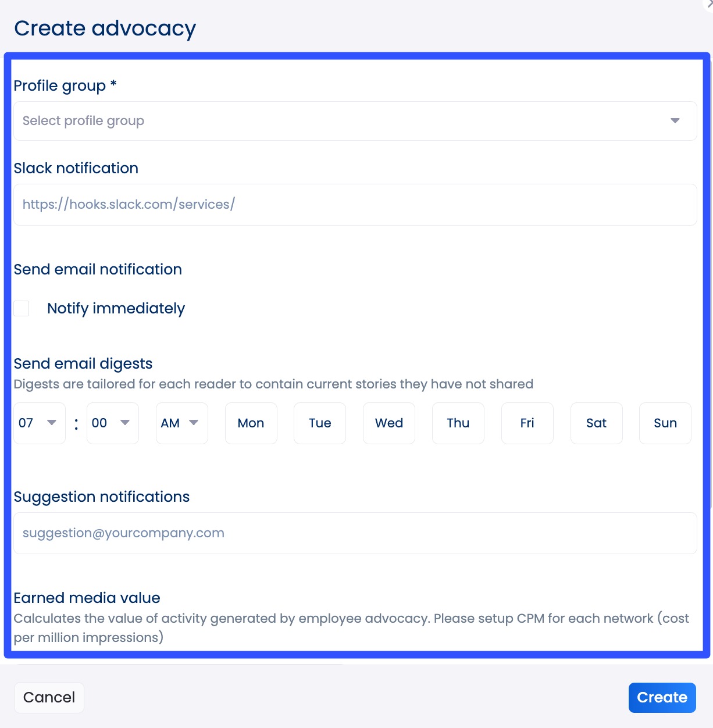Enable Sun digest delivery
This screenshot has height=728, width=713.
pos(665,423)
